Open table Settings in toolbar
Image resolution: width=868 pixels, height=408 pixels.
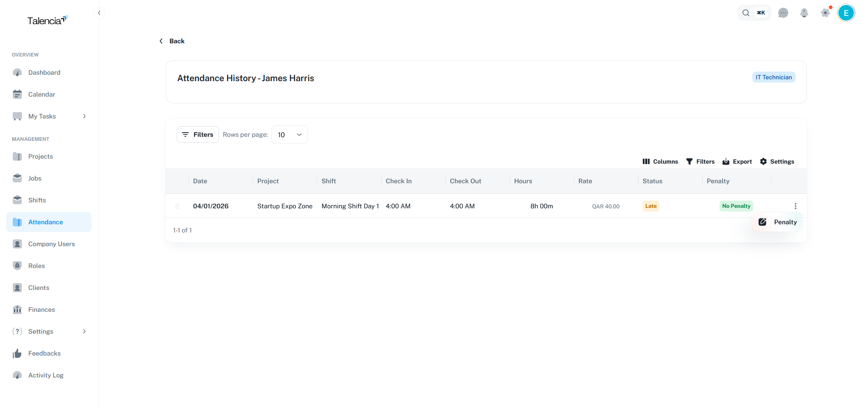click(x=777, y=161)
